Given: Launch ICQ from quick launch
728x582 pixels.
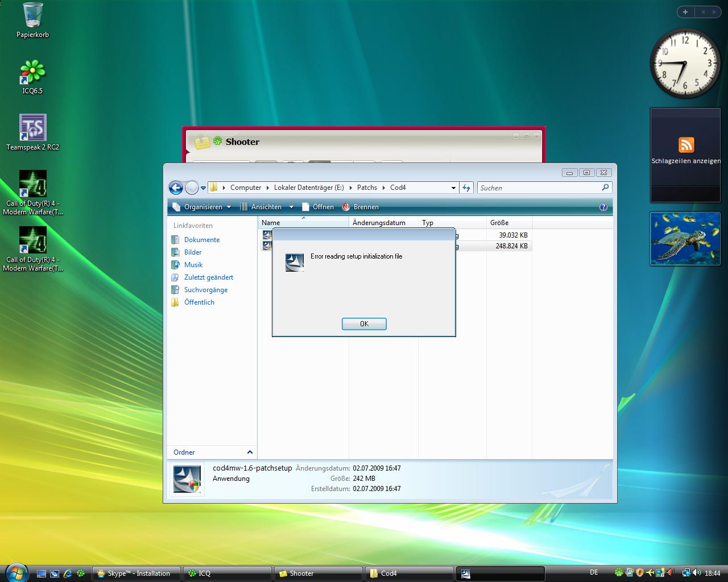Looking at the screenshot, I should (81, 573).
